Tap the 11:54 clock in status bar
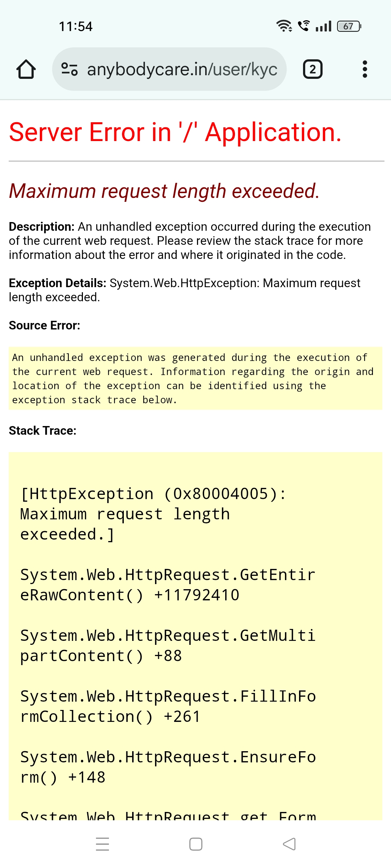The width and height of the screenshot is (391, 868). [76, 26]
